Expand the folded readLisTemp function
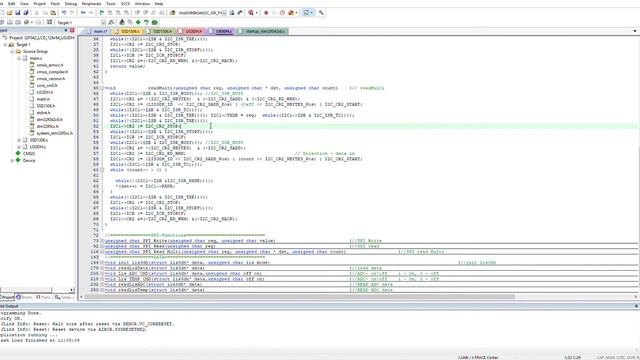The height and width of the screenshot is (360, 640). click(102, 290)
